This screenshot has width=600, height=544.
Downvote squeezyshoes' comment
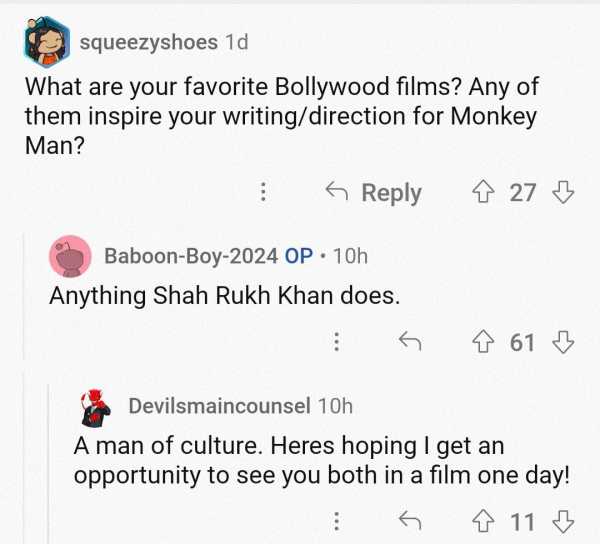click(563, 192)
